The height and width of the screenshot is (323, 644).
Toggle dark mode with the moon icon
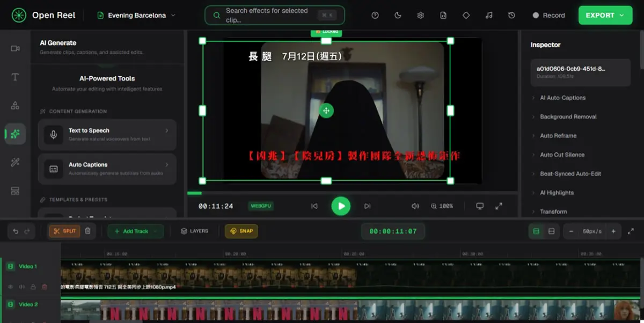coord(398,15)
